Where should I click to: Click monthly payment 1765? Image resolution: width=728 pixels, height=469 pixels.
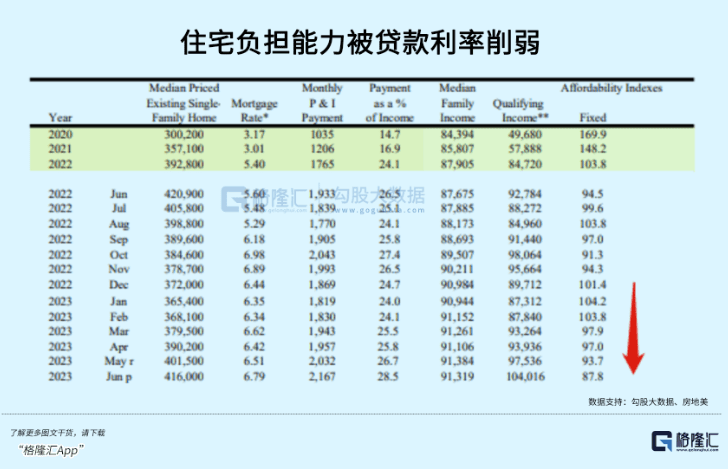coord(322,164)
